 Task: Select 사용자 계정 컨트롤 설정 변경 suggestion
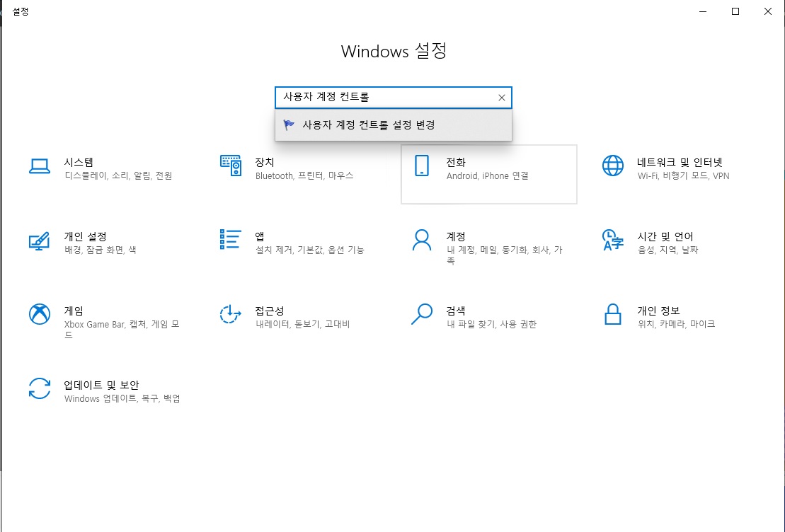(394, 125)
